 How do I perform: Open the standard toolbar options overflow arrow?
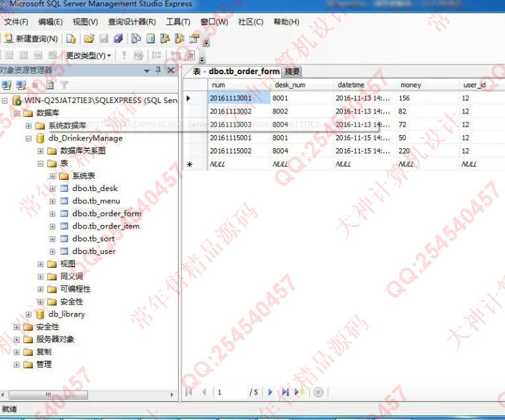(x=206, y=42)
